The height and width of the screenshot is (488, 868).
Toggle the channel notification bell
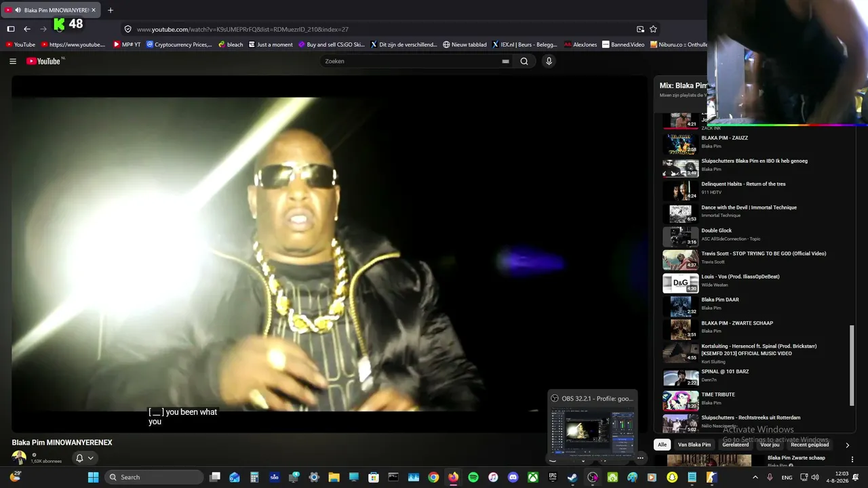tap(79, 458)
